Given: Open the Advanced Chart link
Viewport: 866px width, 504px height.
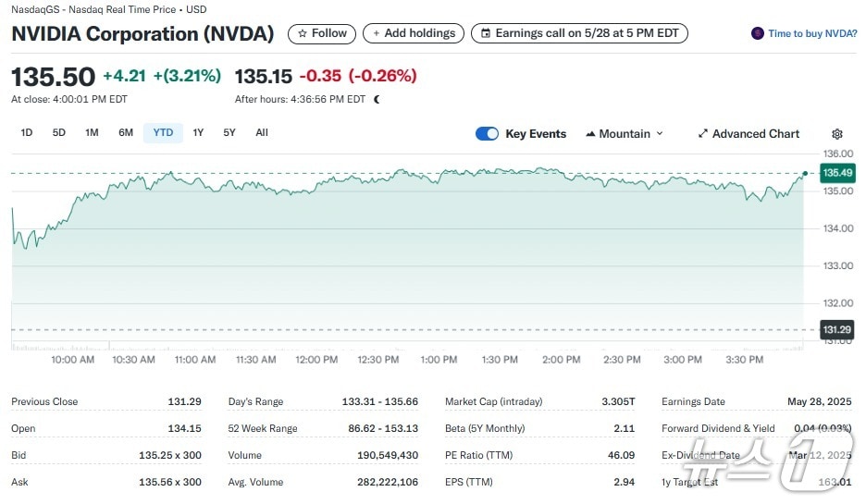Looking at the screenshot, I should 755,134.
